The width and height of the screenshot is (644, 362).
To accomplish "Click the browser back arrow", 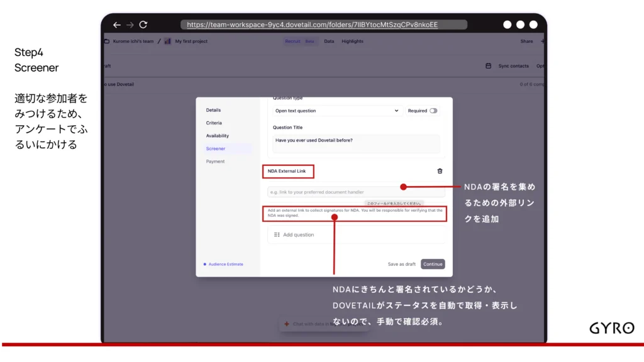I will tap(116, 25).
